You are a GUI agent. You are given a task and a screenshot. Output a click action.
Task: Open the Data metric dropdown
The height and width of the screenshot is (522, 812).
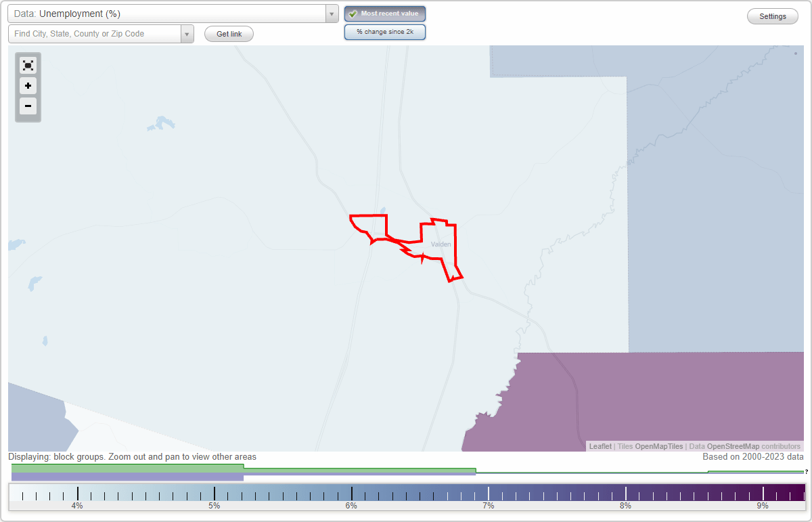[331, 13]
